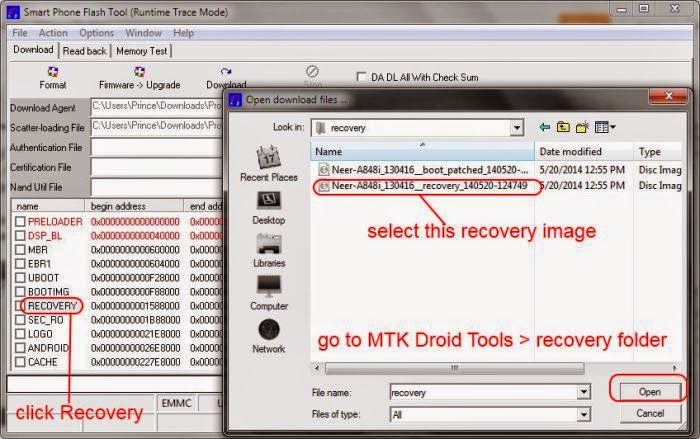This screenshot has width=700, height=439.
Task: Check the LOGO partition checkbox
Action: pyautogui.click(x=20, y=334)
